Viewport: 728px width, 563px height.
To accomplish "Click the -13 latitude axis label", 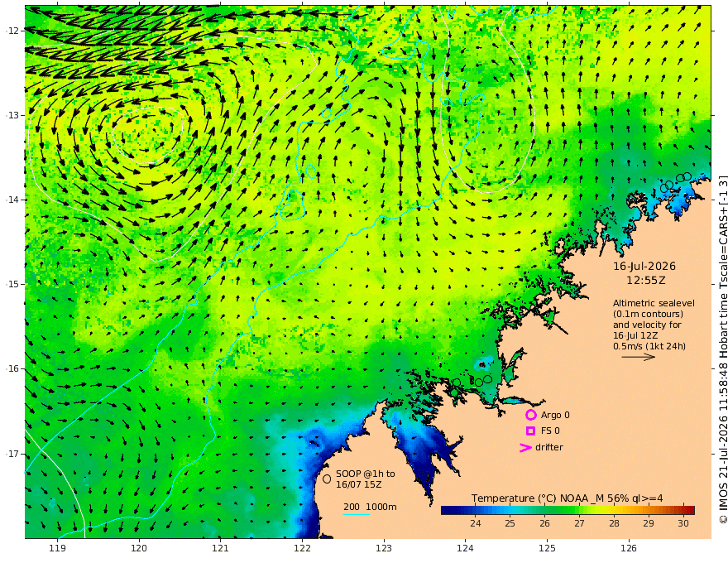I will (12, 115).
